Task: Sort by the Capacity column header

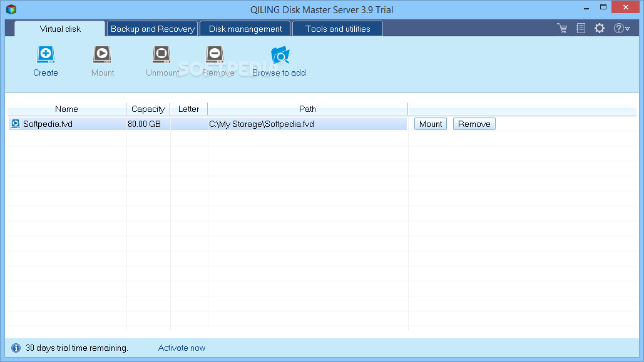Action: [148, 109]
